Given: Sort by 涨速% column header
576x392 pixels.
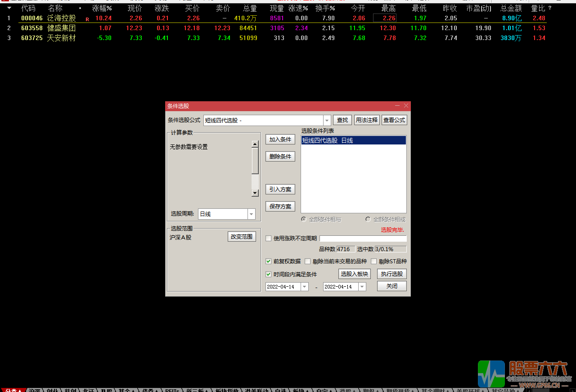Looking at the screenshot, I should [x=299, y=8].
